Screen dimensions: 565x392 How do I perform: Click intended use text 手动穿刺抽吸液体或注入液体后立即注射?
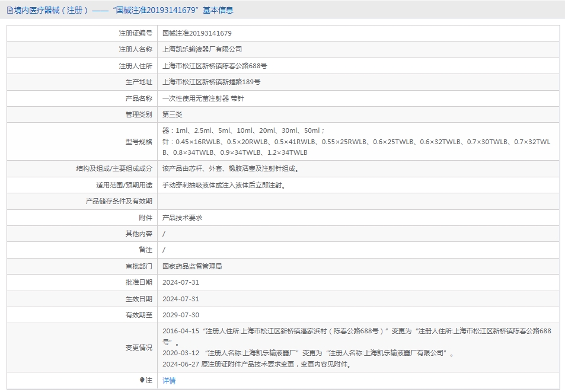tap(224, 185)
